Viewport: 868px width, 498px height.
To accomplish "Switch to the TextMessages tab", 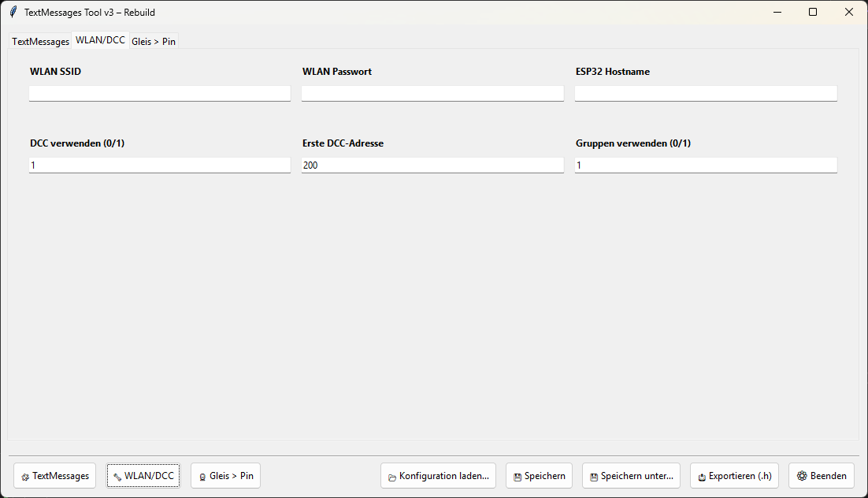I will (40, 42).
